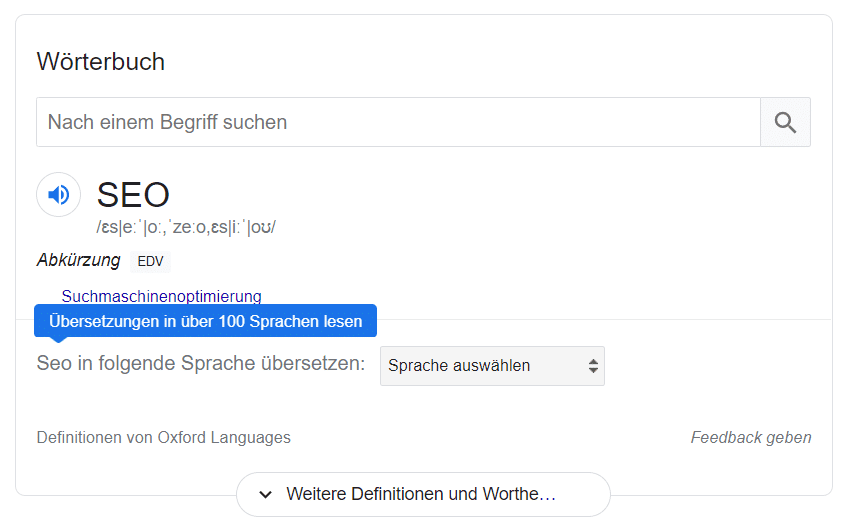Click the chevron beside Weitere Definitionen
Image resolution: width=863 pixels, height=530 pixels.
(266, 494)
